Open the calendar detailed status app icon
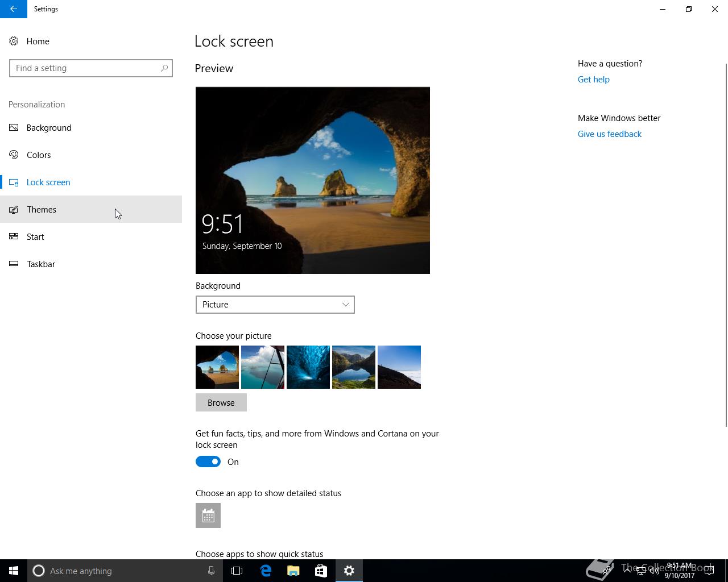Image resolution: width=728 pixels, height=582 pixels. 208,516
